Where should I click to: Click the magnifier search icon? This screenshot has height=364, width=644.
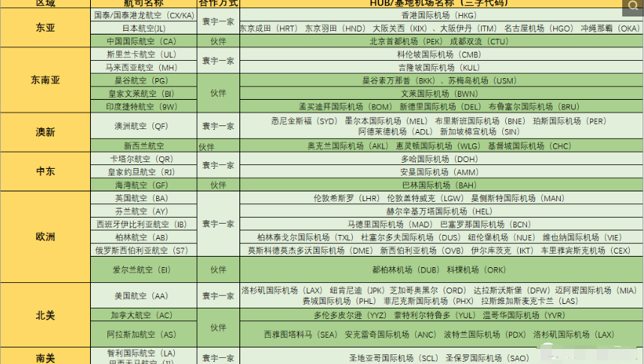pos(633,7)
